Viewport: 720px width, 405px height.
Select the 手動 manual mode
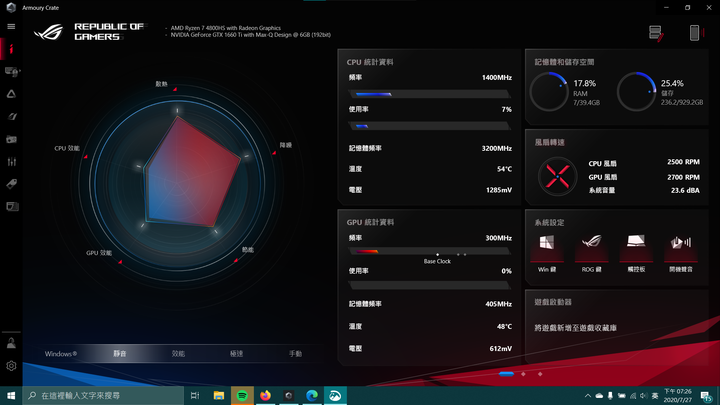pos(295,354)
